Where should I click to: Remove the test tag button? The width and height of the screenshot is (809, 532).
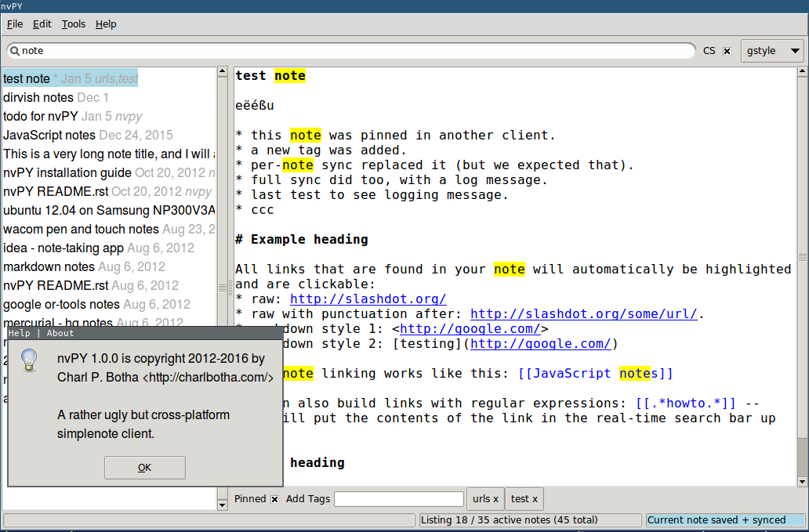pos(524,499)
